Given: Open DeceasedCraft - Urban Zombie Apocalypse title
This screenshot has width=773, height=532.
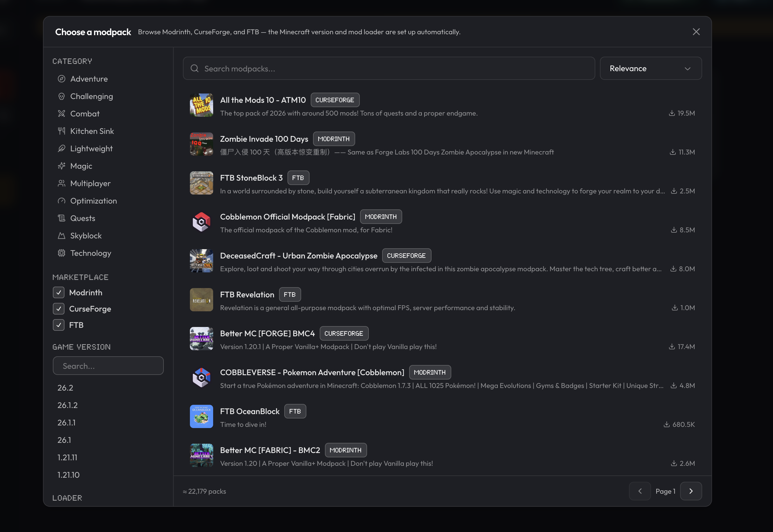Looking at the screenshot, I should (x=299, y=256).
